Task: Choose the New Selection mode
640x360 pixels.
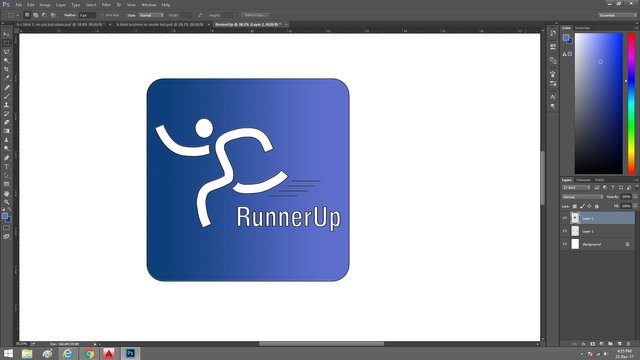Action: 27,15
